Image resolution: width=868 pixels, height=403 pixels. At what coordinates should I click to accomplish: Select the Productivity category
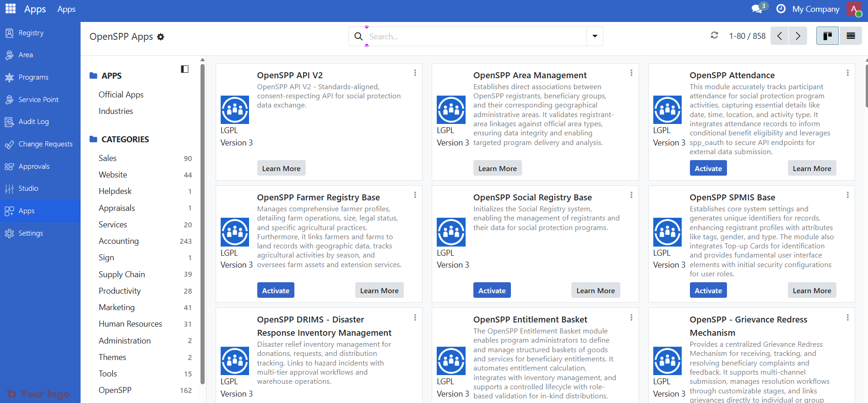pyautogui.click(x=145, y=291)
